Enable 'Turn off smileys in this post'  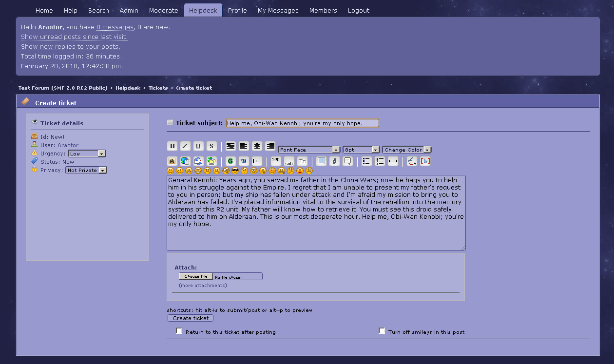point(382,331)
